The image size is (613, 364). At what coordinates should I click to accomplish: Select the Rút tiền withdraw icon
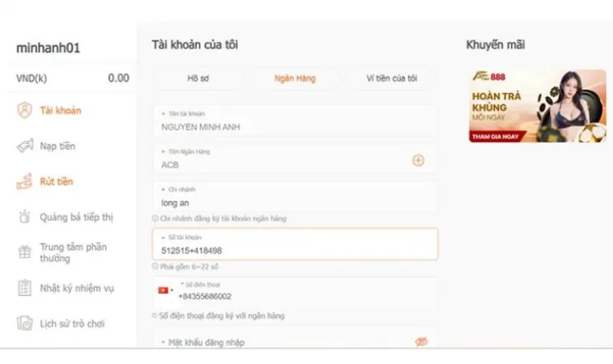(24, 181)
